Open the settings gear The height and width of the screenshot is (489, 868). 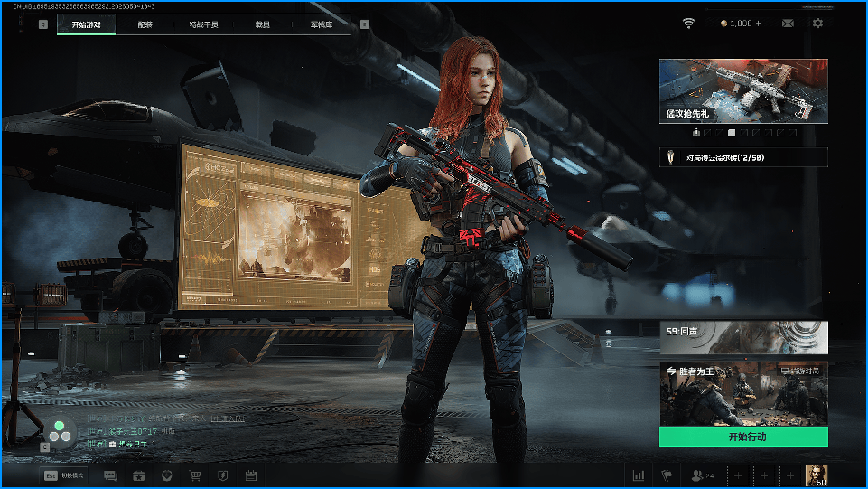[817, 24]
